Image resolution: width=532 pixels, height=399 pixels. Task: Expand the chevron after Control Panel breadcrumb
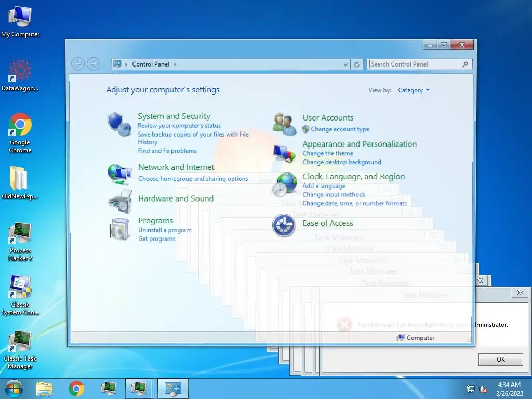tap(176, 64)
